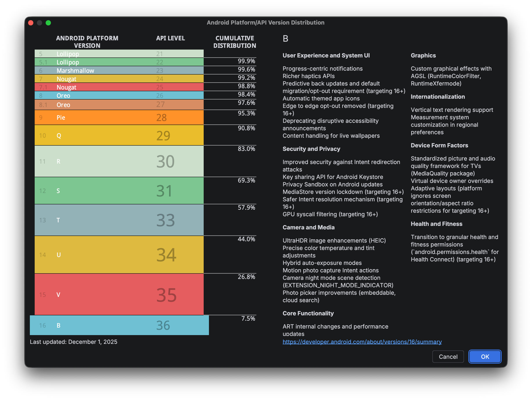This screenshot has height=400, width=532.
Task: Click the Richer haptics APIs line
Action: (309, 76)
